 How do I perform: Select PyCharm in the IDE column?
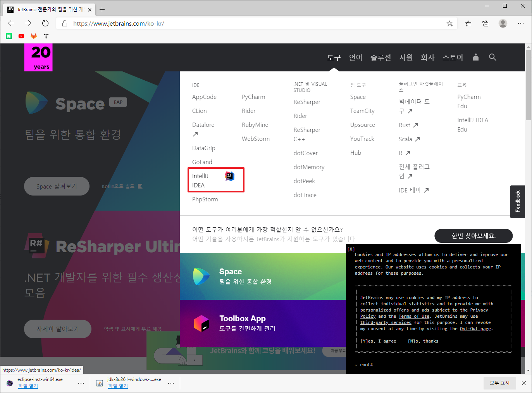(x=253, y=97)
